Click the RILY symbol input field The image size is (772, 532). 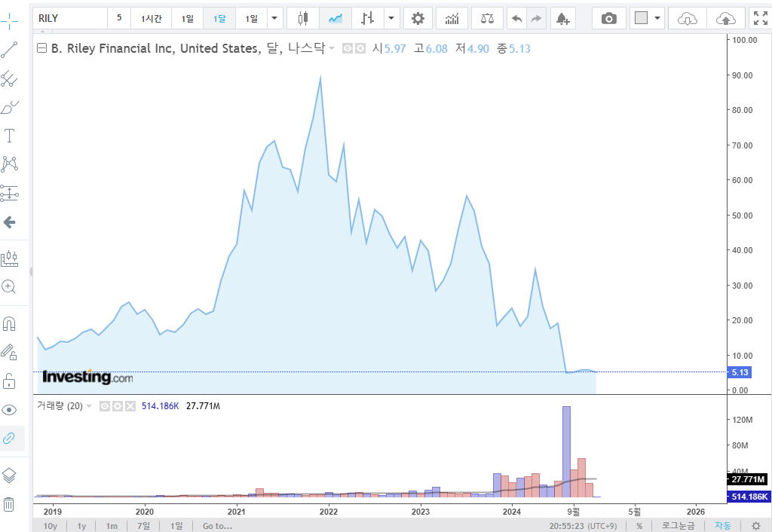(70, 19)
